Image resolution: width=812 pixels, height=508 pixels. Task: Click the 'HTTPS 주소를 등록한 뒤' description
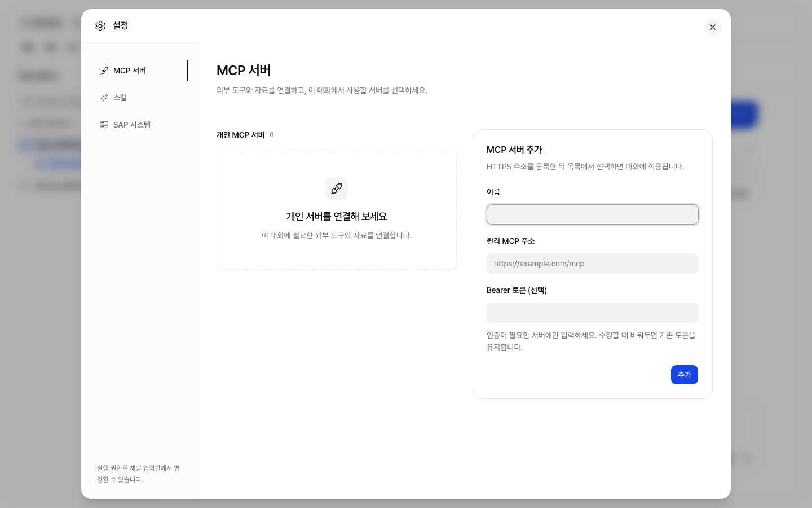(x=585, y=167)
